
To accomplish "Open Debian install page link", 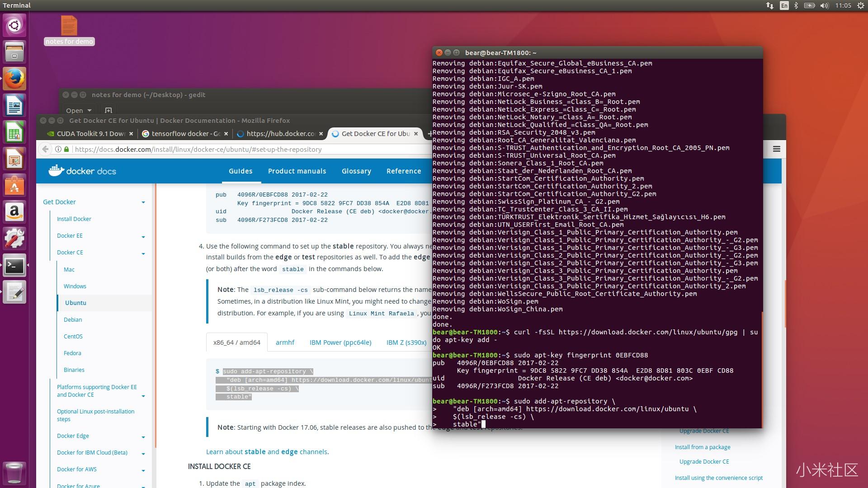I will (73, 320).
